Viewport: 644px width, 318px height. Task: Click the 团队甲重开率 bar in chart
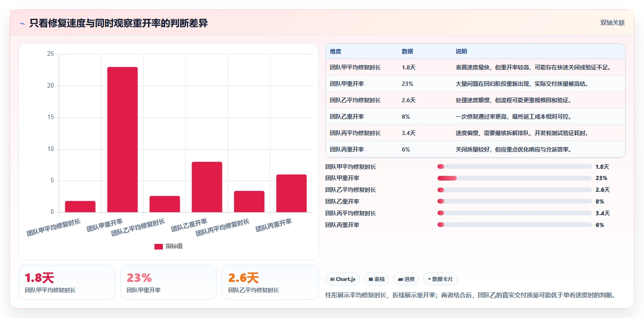coord(123,140)
